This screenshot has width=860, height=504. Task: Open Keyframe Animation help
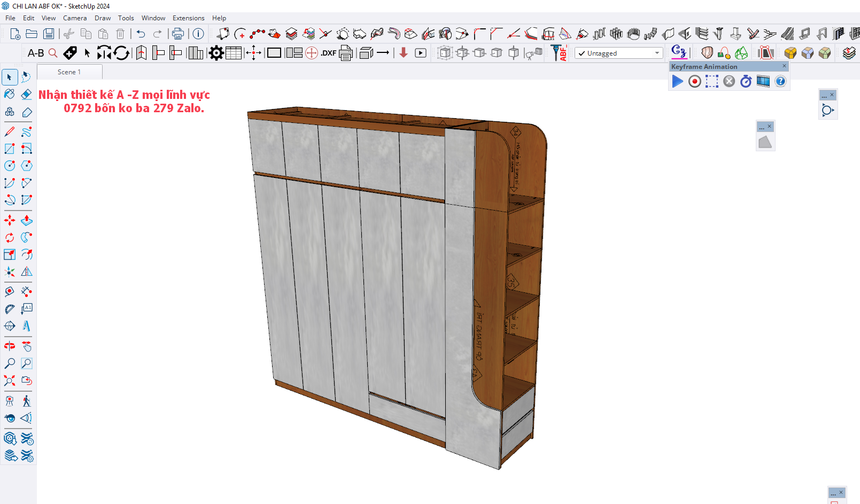click(780, 81)
